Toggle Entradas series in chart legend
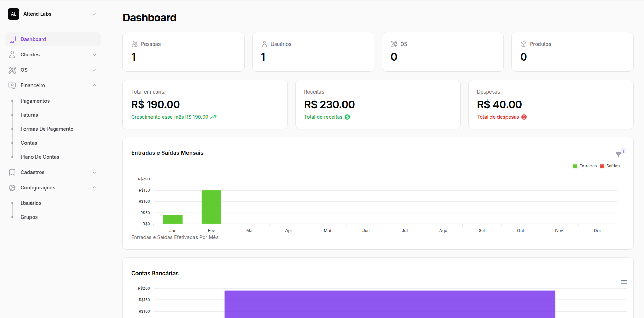The height and width of the screenshot is (318, 644). coord(585,166)
